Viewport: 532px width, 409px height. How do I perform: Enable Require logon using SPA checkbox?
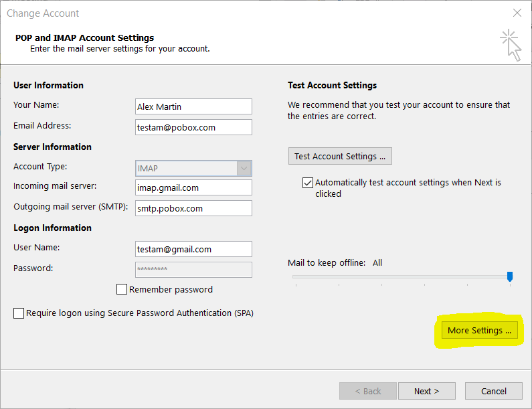[x=19, y=313]
